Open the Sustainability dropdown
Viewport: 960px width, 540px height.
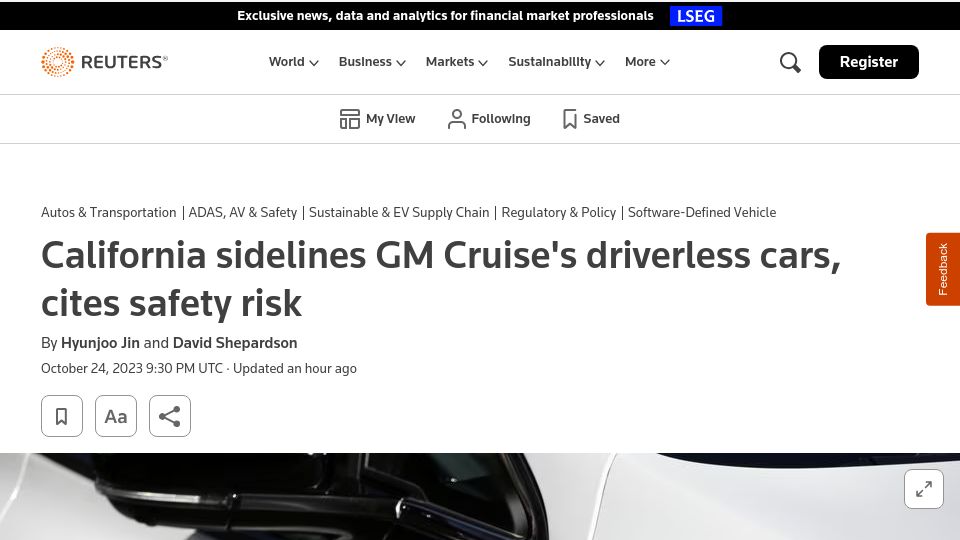pyautogui.click(x=557, y=62)
